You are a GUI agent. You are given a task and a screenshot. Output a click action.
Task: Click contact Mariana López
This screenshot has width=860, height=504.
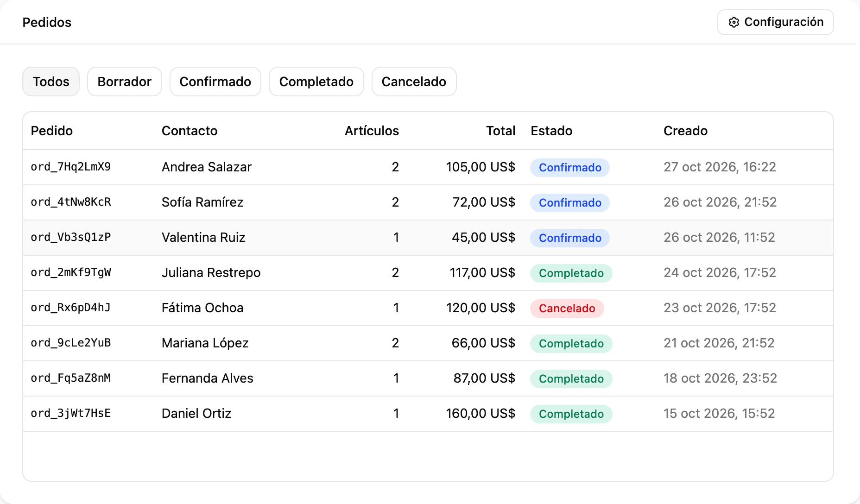205,343
